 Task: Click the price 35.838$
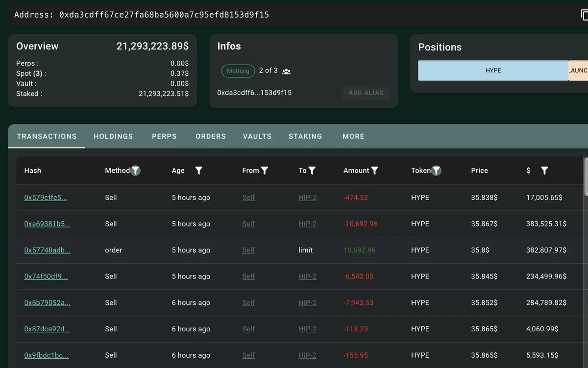484,198
